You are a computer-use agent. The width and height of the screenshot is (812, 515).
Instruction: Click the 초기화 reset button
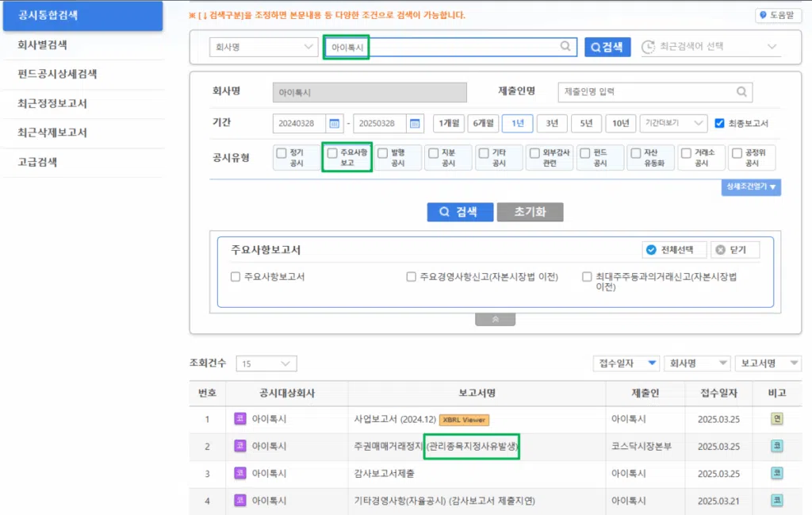(x=530, y=212)
